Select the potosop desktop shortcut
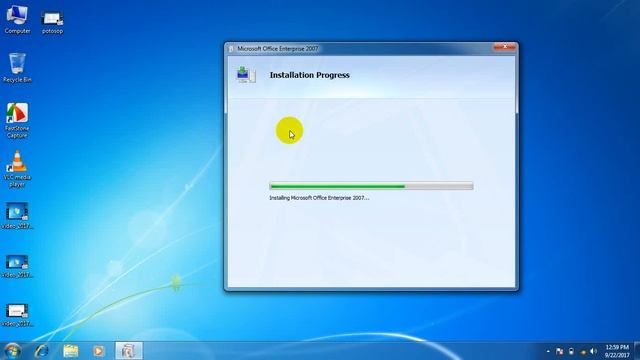 click(52, 22)
